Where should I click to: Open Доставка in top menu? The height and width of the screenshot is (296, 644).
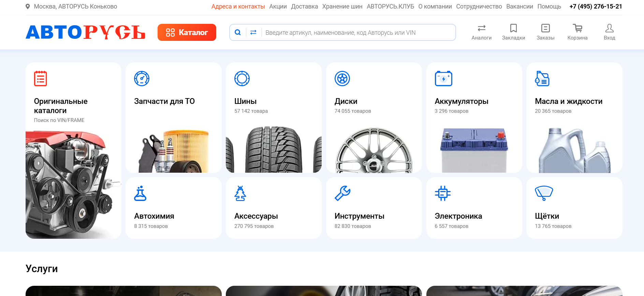coord(304,6)
